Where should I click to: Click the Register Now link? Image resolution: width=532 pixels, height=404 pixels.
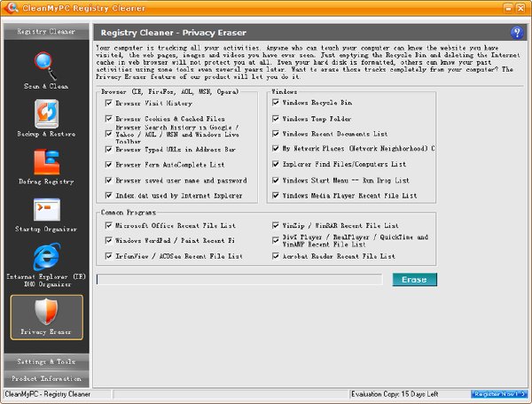tap(499, 394)
